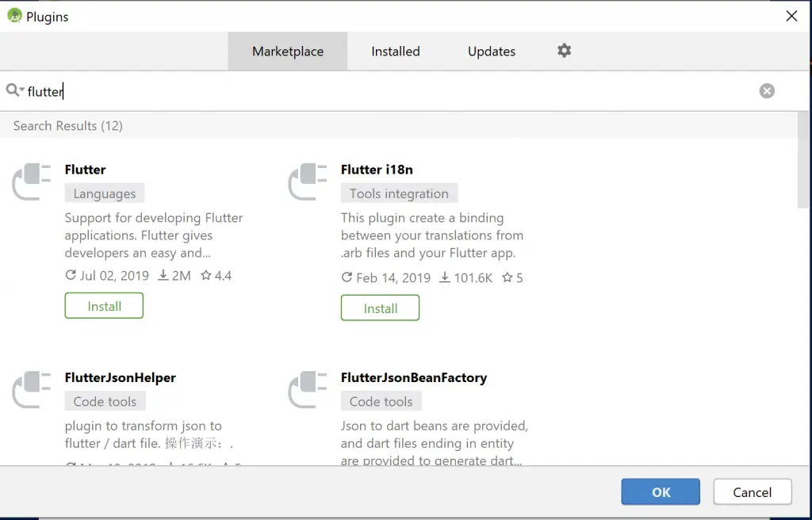This screenshot has height=520, width=812.
Task: Click the FlutterJsonHelper plugin icon
Action: (32, 390)
